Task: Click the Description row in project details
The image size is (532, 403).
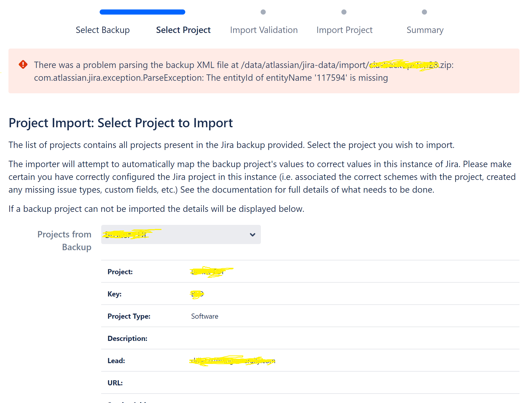Action: point(127,338)
